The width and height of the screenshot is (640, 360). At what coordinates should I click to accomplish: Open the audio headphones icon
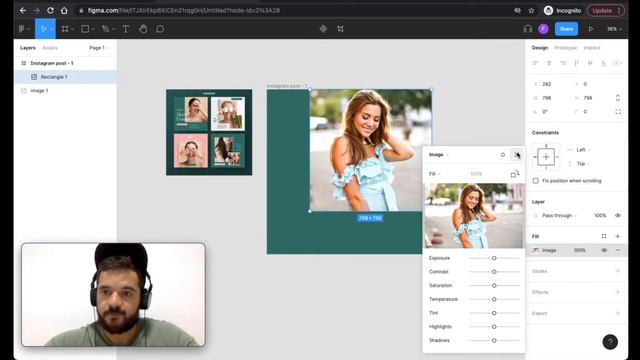[x=528, y=29]
